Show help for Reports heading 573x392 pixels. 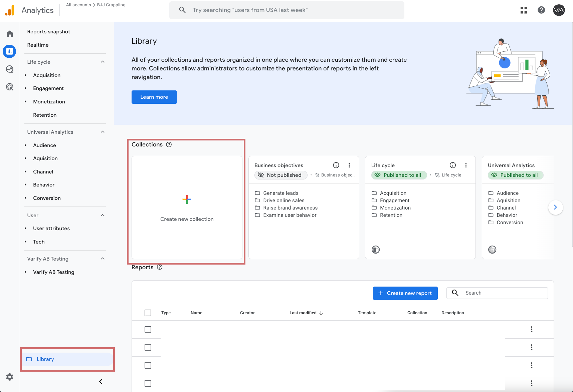click(160, 267)
